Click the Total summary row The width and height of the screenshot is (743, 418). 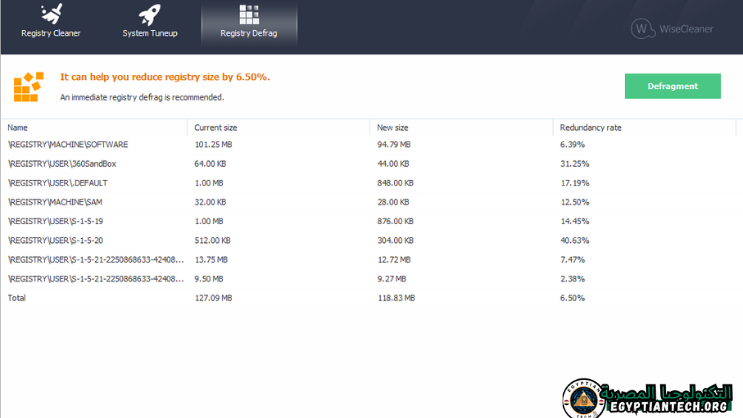point(18,298)
